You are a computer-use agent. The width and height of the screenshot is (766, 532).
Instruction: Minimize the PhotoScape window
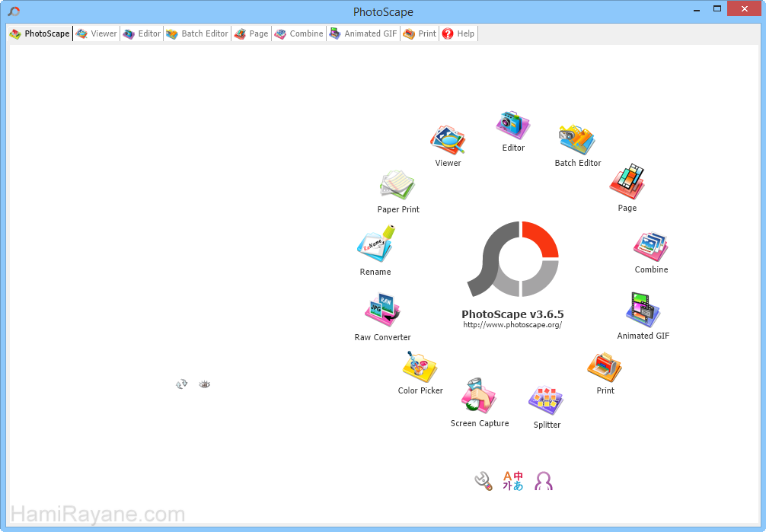click(x=697, y=9)
